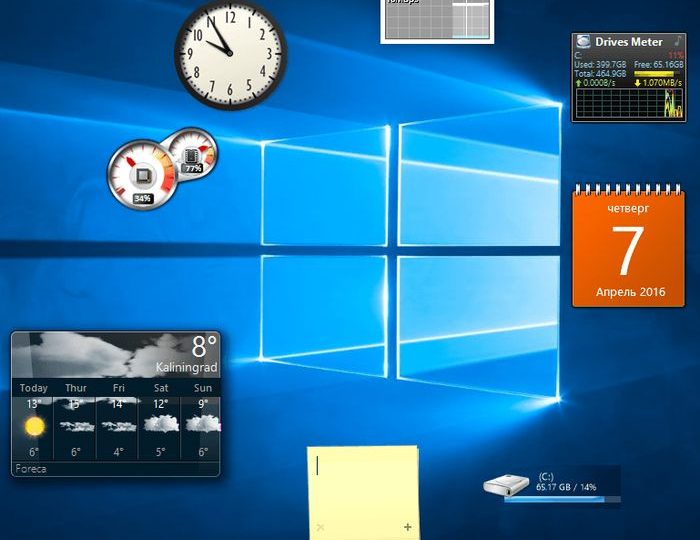Screen dimensions: 700x540
Task: Click the C: hard drive icon
Action: [x=506, y=486]
